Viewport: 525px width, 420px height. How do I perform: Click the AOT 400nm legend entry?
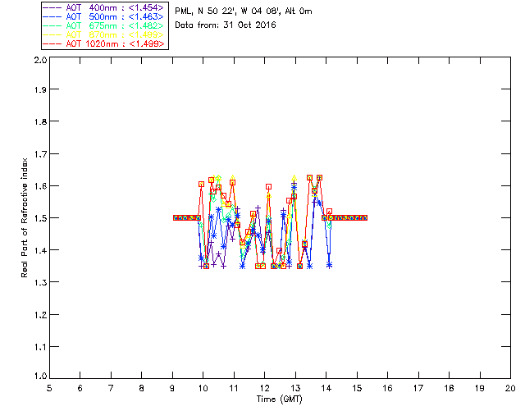[x=104, y=7]
